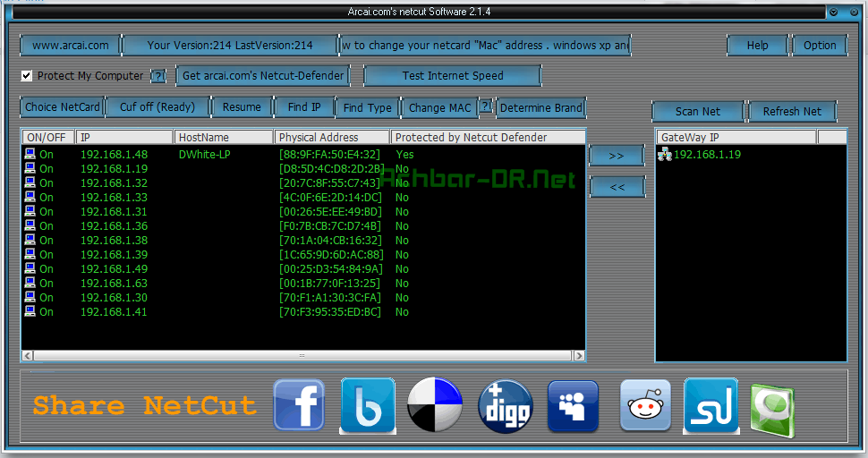Image resolution: width=868 pixels, height=458 pixels.
Task: Click the Resume button
Action: point(242,106)
